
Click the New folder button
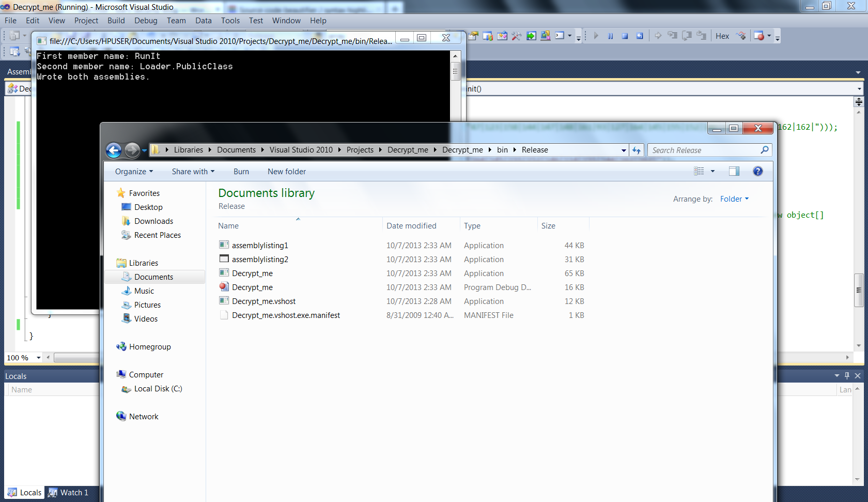[x=287, y=172]
